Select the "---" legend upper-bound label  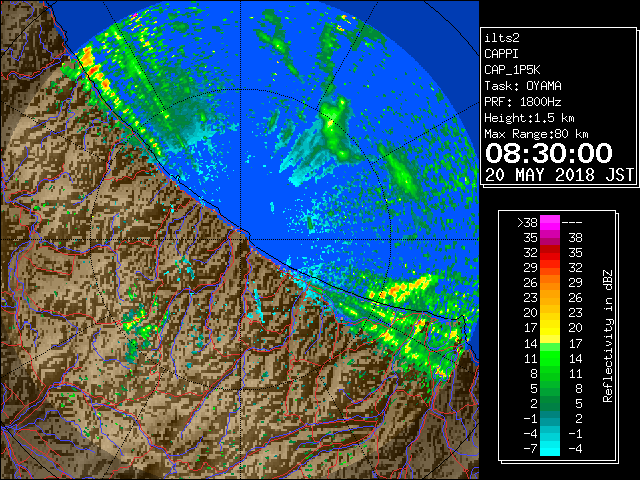pyautogui.click(x=572, y=222)
